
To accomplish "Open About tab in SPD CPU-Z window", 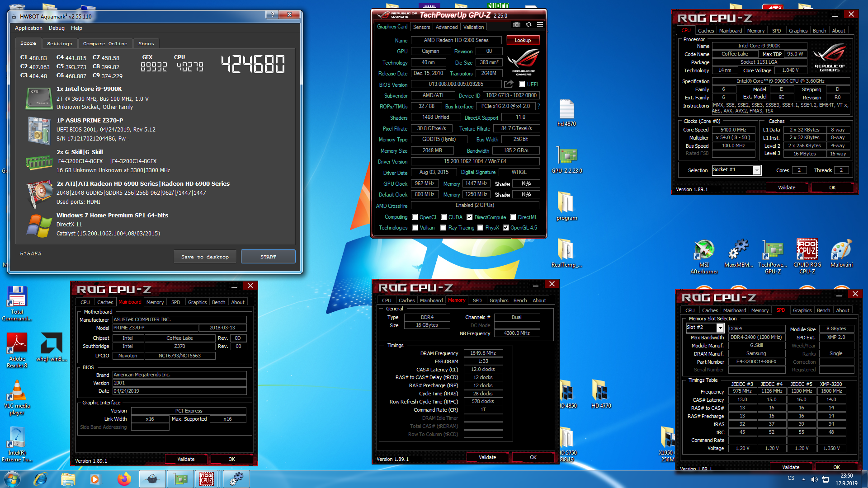I will coord(842,310).
